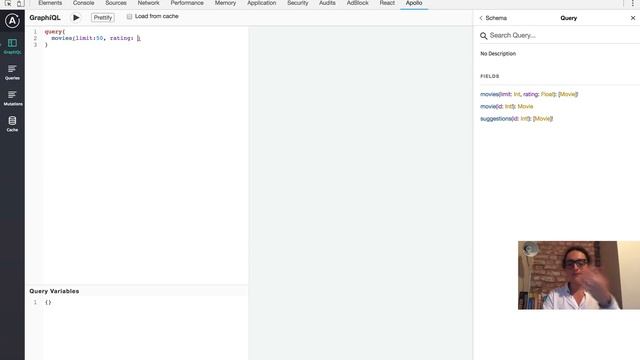Switch to the Application tab
This screenshot has width=640, height=360.
pyautogui.click(x=262, y=3)
